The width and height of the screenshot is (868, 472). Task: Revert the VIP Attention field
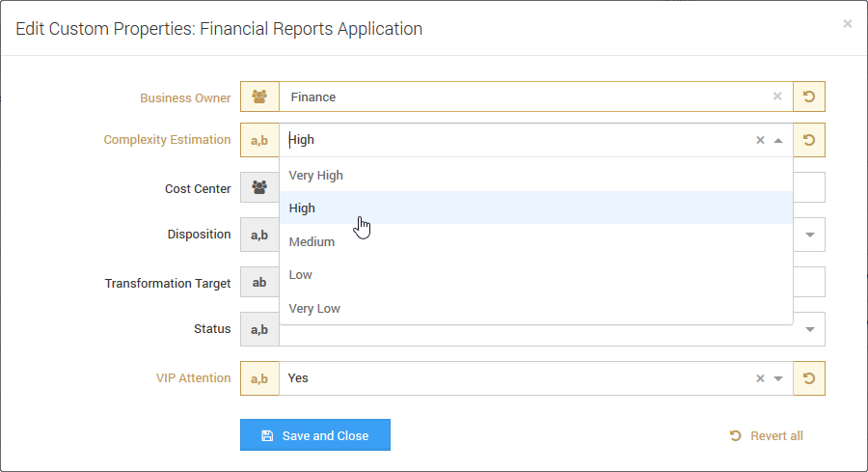point(809,378)
